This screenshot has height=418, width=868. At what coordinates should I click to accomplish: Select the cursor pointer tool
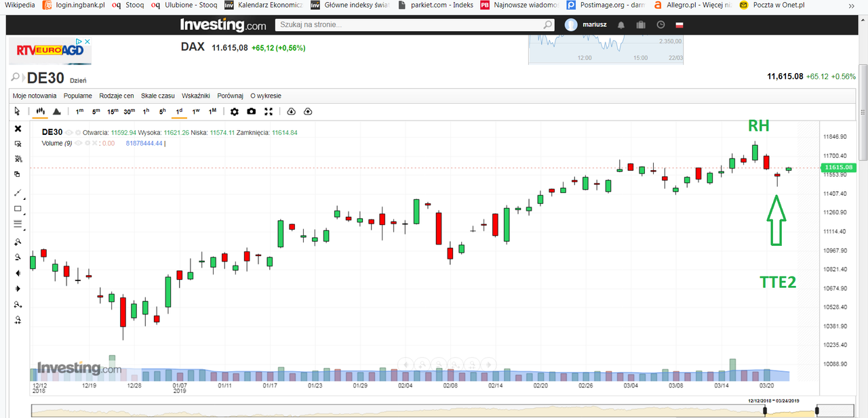18,111
